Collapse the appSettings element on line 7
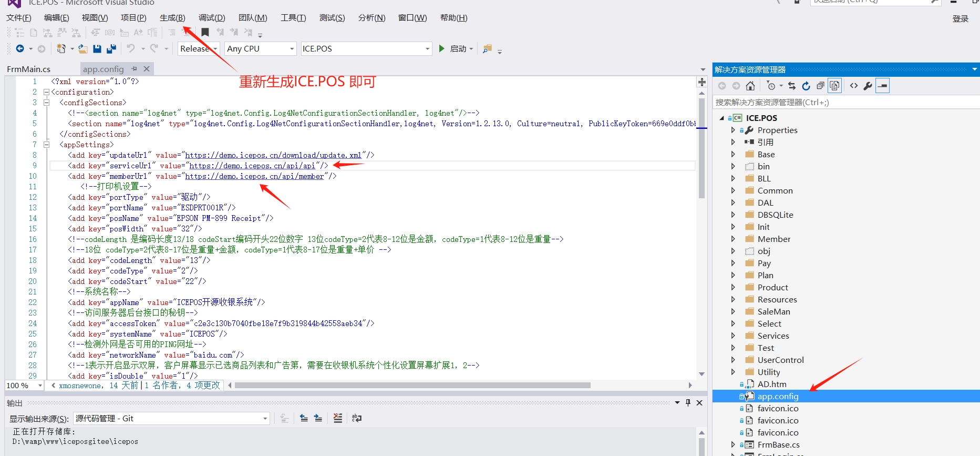 pyautogui.click(x=46, y=145)
